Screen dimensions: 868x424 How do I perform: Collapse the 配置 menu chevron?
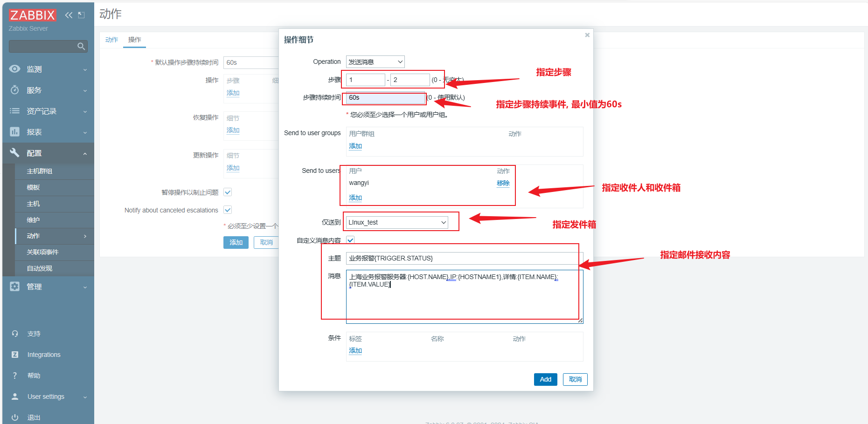click(x=85, y=153)
